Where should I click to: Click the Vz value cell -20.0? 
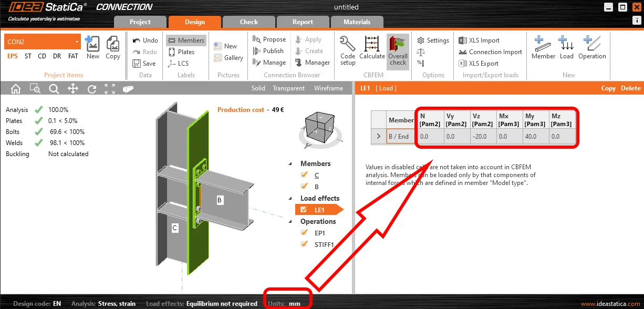pos(483,136)
